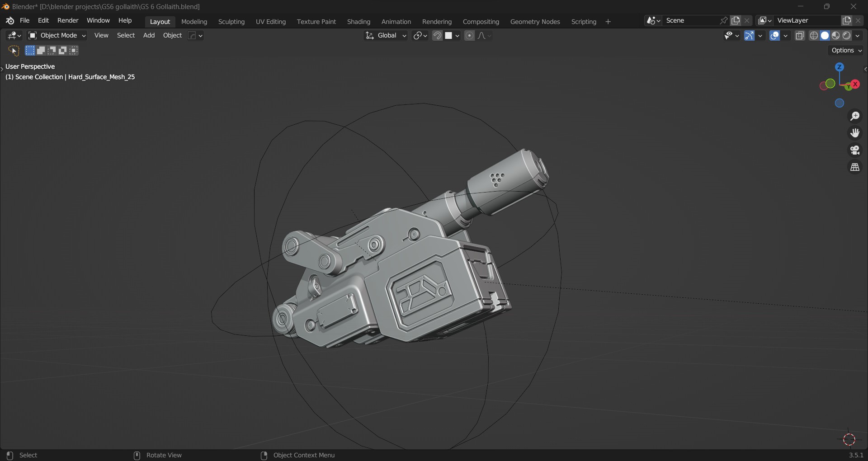
Task: Click the ViewLayer name field
Action: tap(807, 21)
